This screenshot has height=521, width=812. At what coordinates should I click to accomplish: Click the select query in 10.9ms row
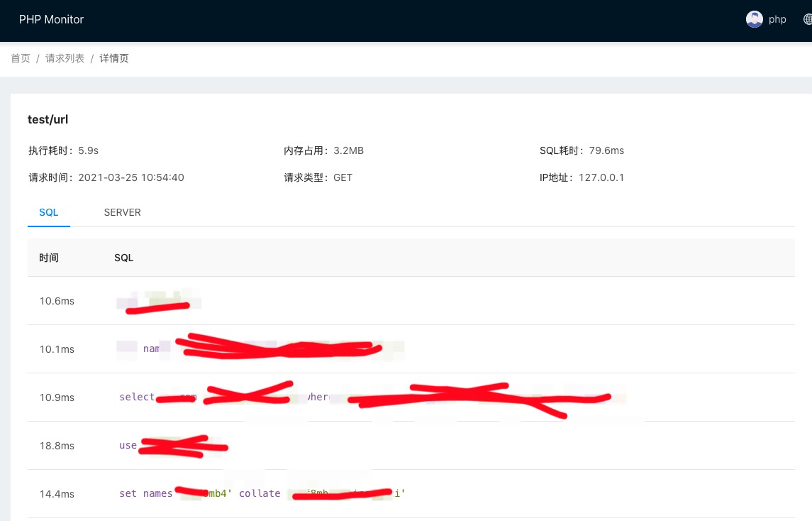click(137, 397)
